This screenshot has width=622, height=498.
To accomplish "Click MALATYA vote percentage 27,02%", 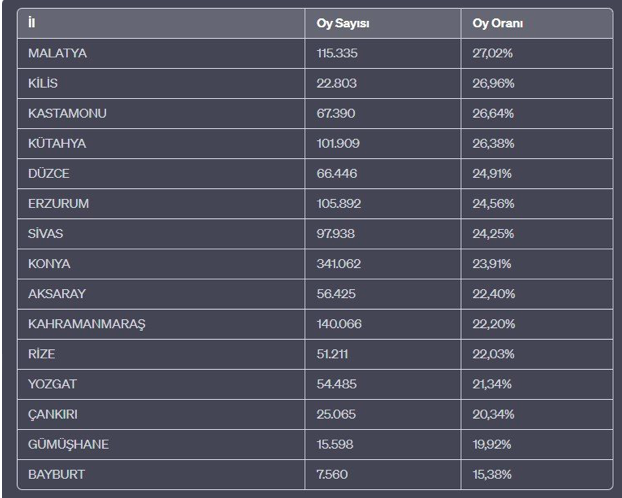I will click(493, 53).
